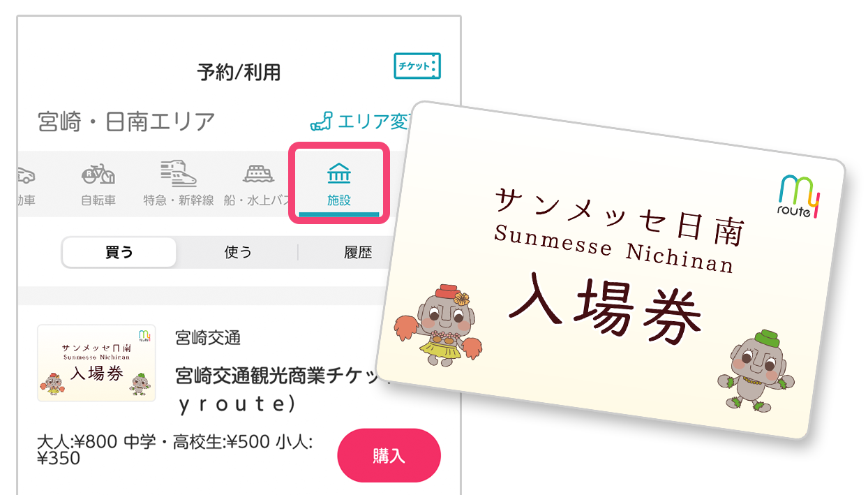Click the map icon beside エリア変更
The image size is (868, 495).
click(321, 121)
